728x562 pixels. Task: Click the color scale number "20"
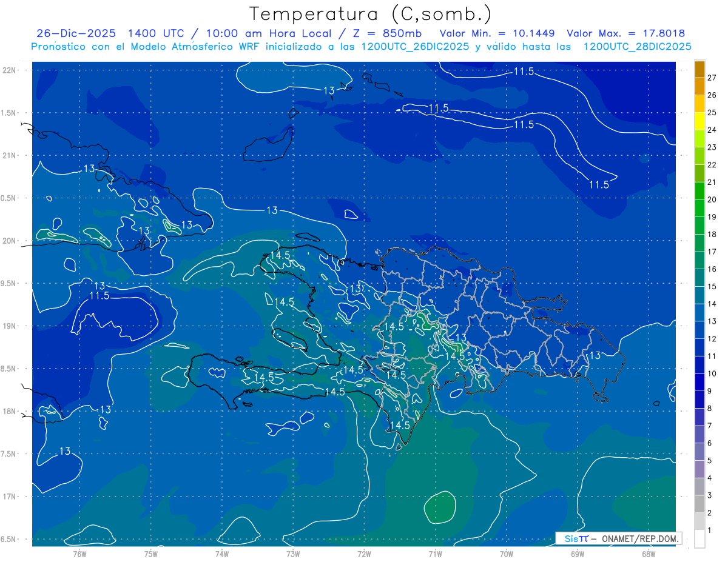pyautogui.click(x=712, y=199)
